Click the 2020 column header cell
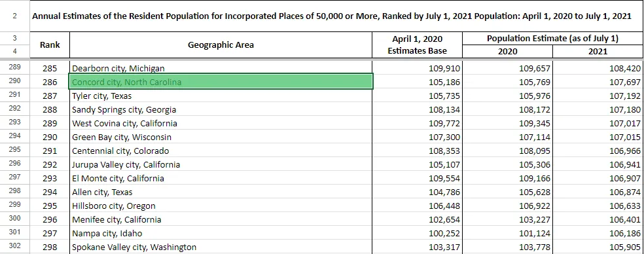Image resolution: width=644 pixels, height=254 pixels. point(508,52)
